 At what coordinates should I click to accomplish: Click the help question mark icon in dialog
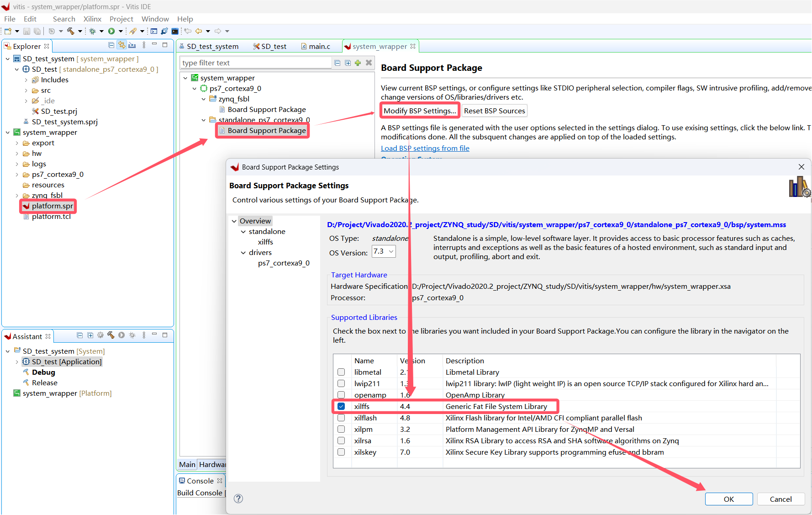[238, 499]
